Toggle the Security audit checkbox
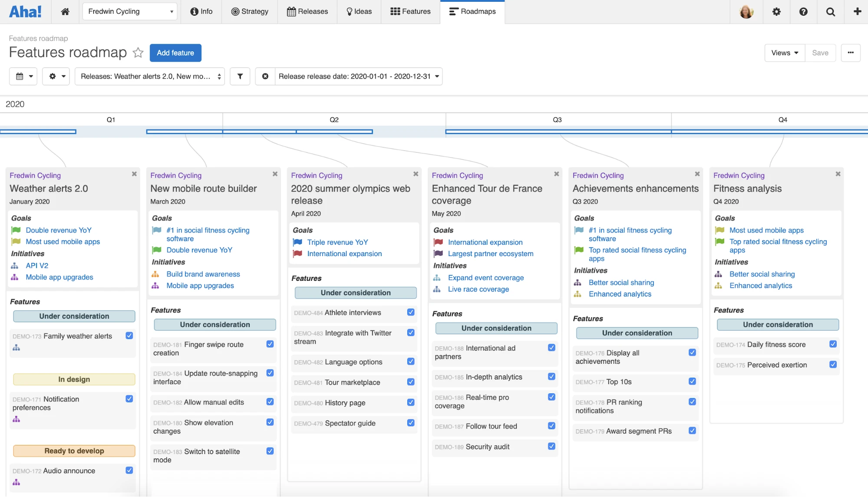The width and height of the screenshot is (868, 497). click(551, 446)
